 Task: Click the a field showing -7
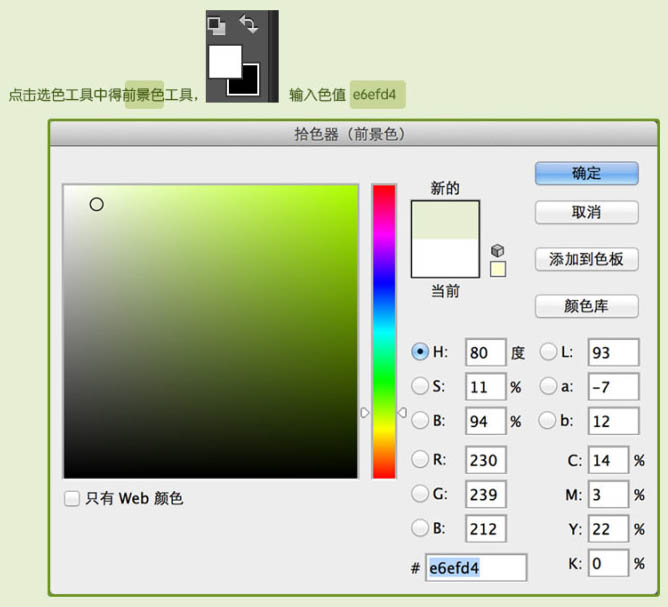tap(613, 387)
